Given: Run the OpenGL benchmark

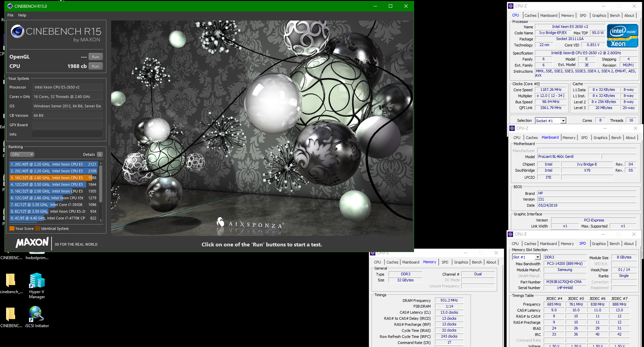Looking at the screenshot, I should [x=96, y=57].
